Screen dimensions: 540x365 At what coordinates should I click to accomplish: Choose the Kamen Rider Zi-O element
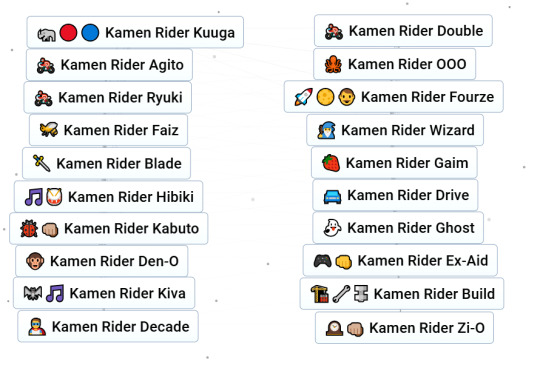404,328
